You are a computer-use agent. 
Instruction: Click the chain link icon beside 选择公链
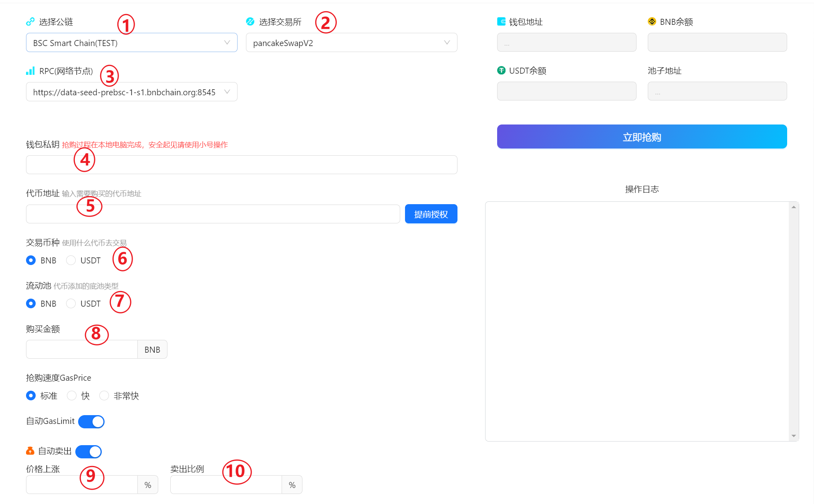(30, 22)
